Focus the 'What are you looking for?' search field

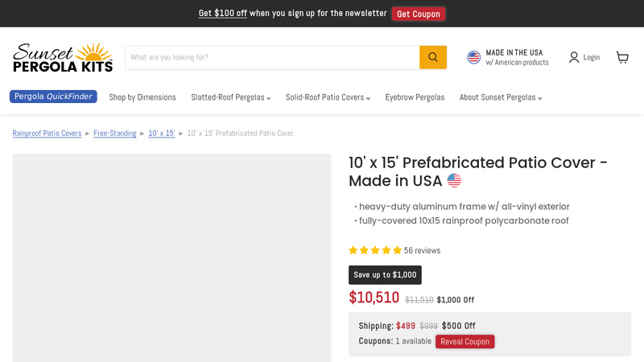pyautogui.click(x=272, y=57)
